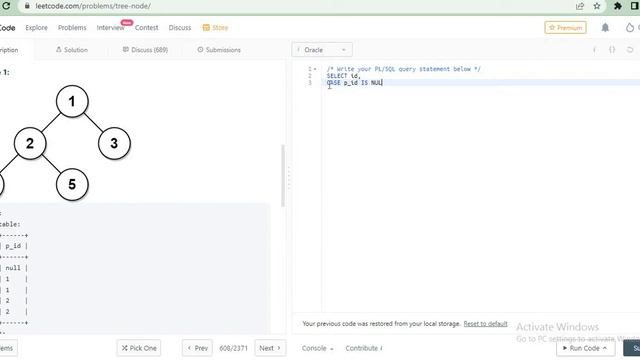Open Problems page
The width and height of the screenshot is (640, 360).
[x=72, y=27]
